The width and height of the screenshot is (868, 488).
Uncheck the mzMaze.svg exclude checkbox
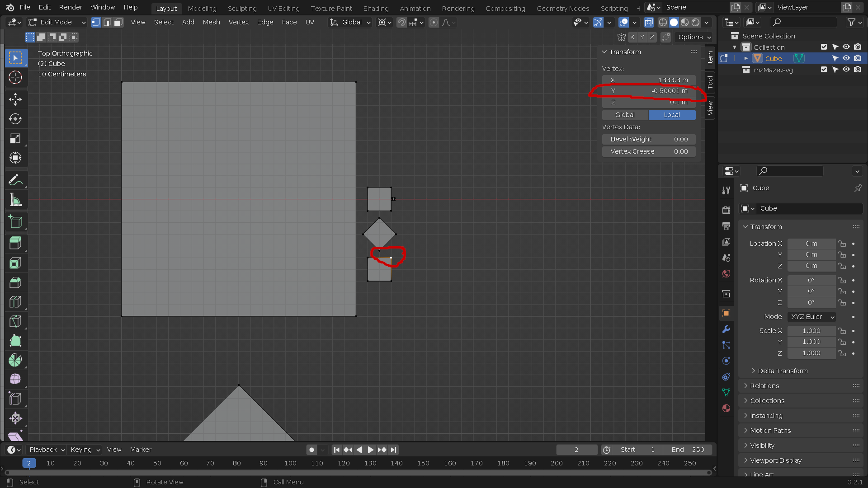pos(824,70)
